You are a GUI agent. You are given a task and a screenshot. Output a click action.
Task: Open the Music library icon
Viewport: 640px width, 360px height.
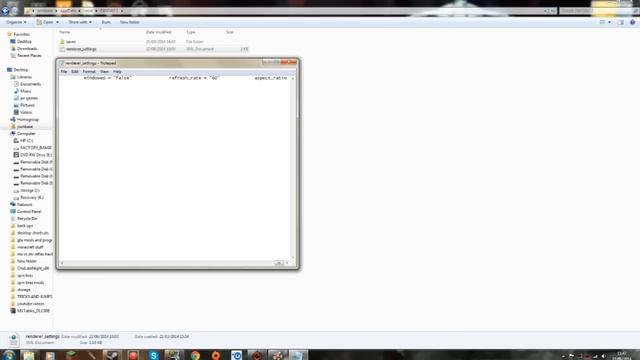click(x=16, y=91)
